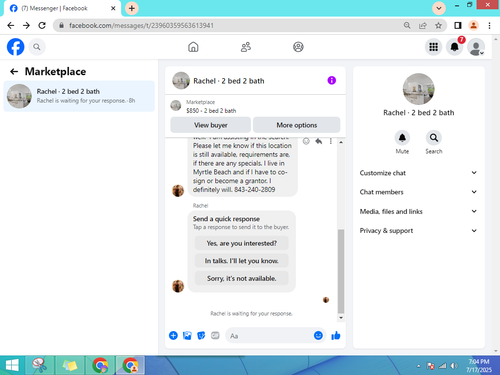Open the taskbar volume speaker icon
The width and height of the screenshot is (500, 375).
tap(454, 366)
